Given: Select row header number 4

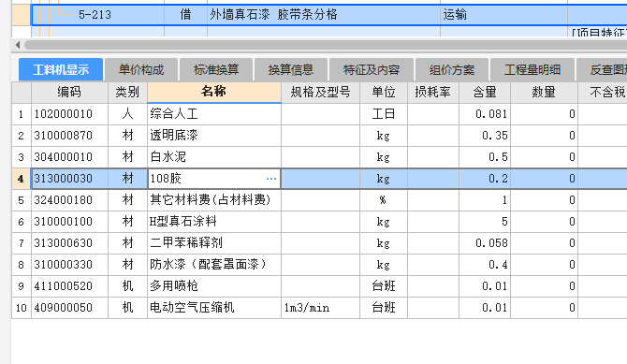Looking at the screenshot, I should click(22, 179).
